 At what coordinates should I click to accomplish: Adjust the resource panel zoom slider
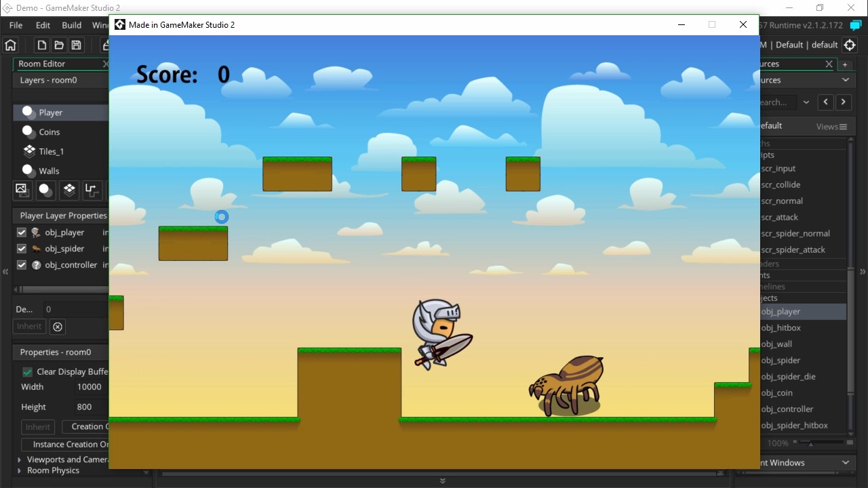(809, 443)
